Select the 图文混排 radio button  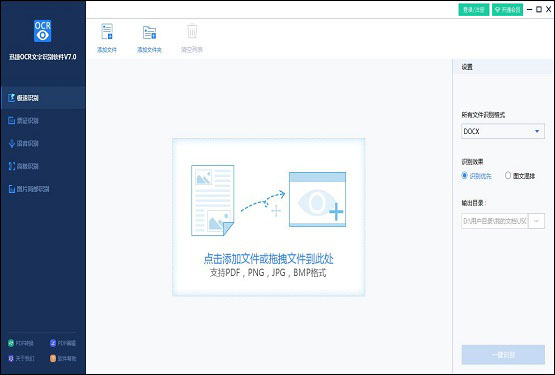coord(508,175)
